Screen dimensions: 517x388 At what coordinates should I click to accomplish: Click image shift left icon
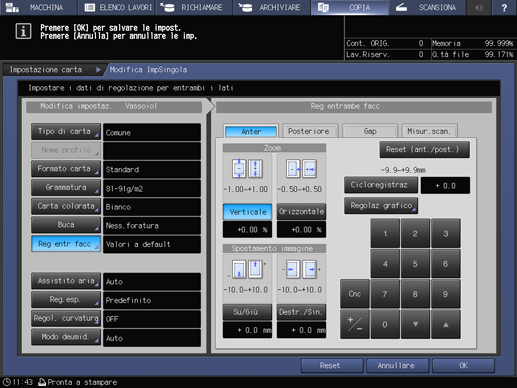(x=293, y=269)
